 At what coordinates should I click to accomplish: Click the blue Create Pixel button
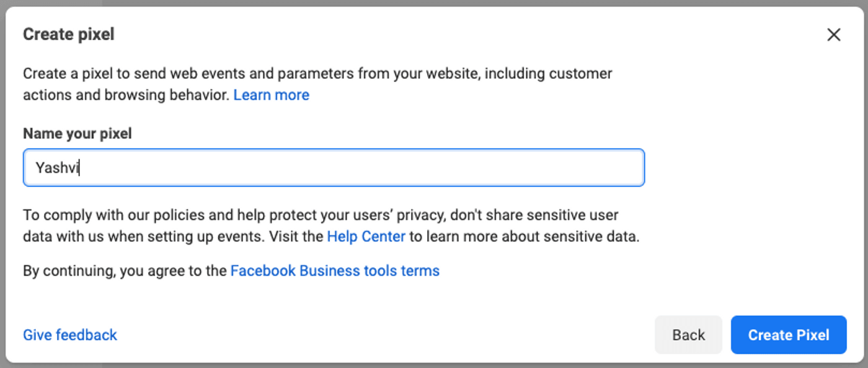pyautogui.click(x=788, y=335)
